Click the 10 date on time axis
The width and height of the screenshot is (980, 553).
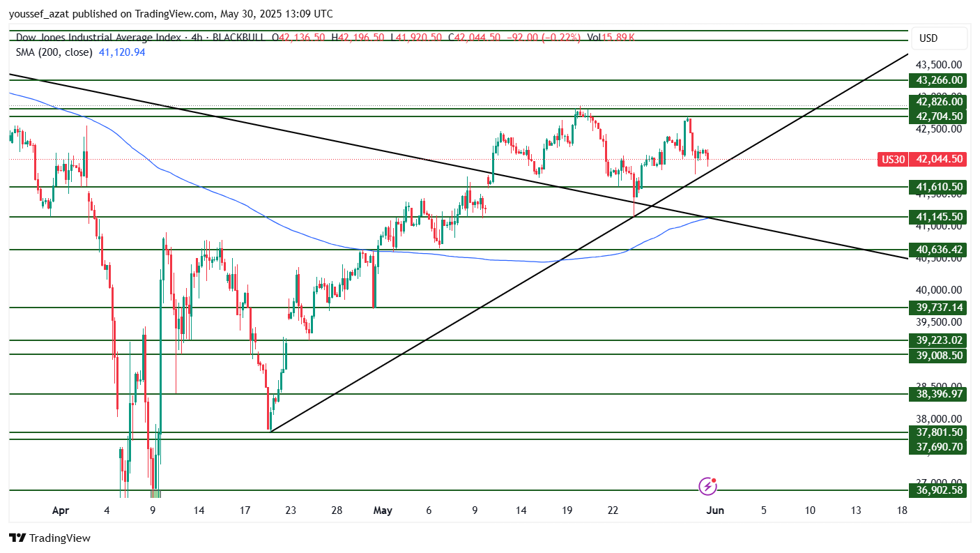pyautogui.click(x=810, y=510)
